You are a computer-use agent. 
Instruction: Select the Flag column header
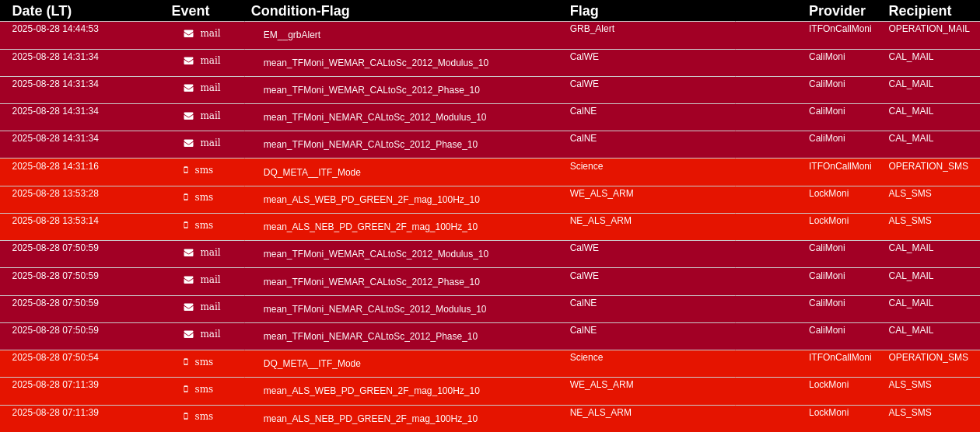click(584, 11)
